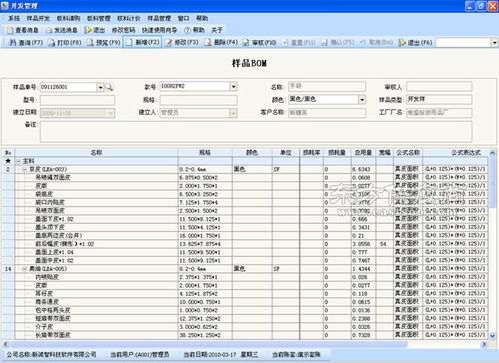This screenshot has width=499, height=363.
Task: Click the magnifier next to 样品单号
Action: (109, 87)
